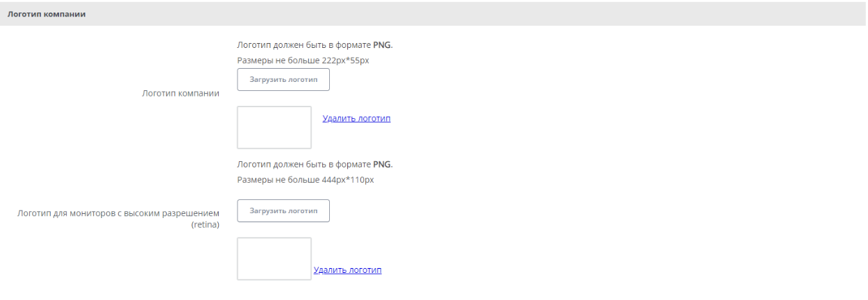Viewport: 868px width, 300px height.
Task: Click the company logo upload button
Action: pyautogui.click(x=283, y=80)
